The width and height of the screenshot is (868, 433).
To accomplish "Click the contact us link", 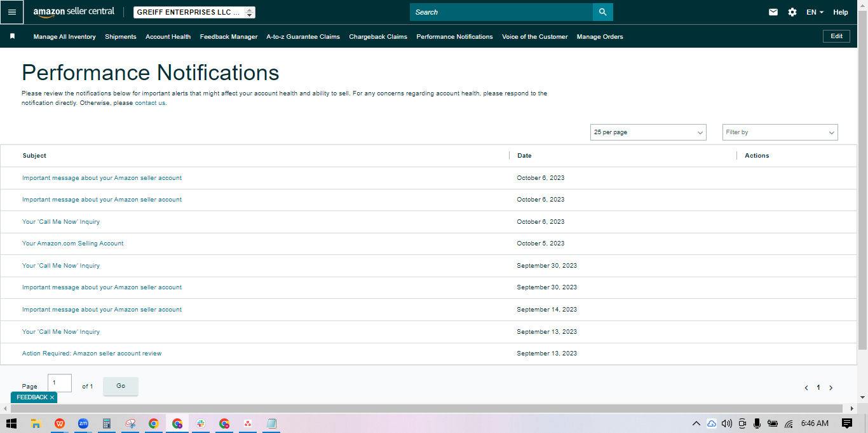I will 150,103.
